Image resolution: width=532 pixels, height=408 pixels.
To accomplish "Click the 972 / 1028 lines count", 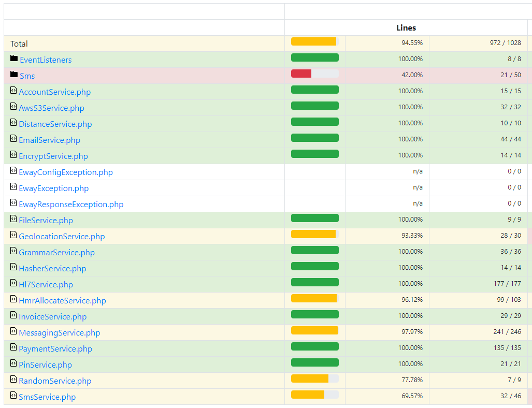I will (505, 43).
